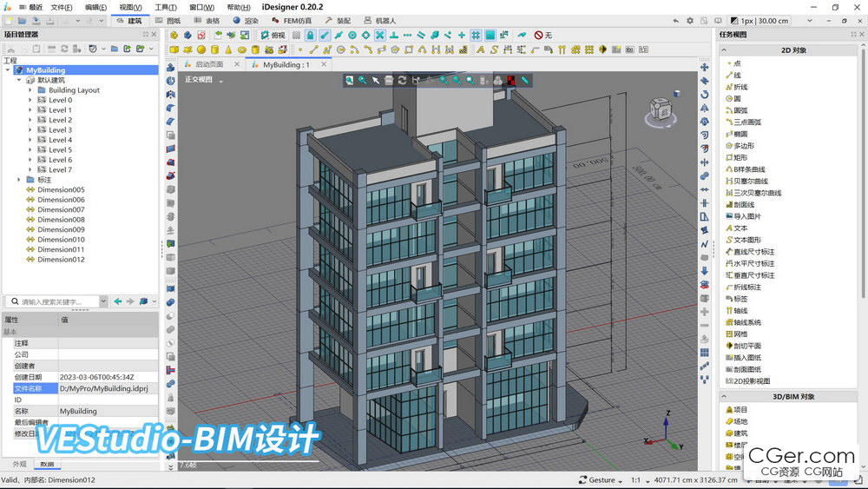Select the box primitive tool

point(174,50)
